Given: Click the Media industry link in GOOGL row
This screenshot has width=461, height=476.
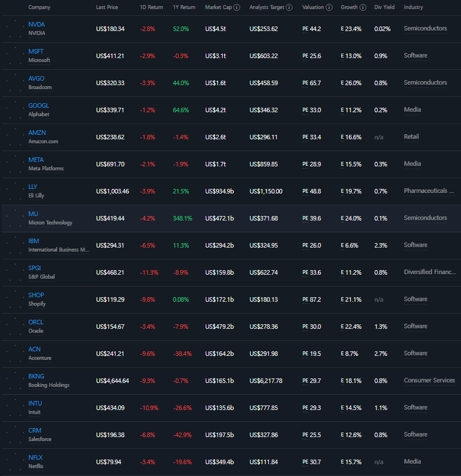Looking at the screenshot, I should tap(412, 109).
